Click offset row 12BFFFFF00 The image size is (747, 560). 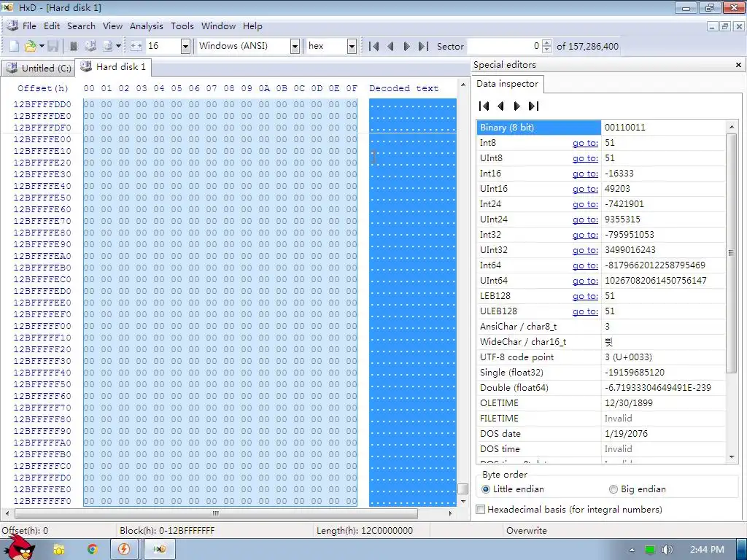tap(42, 326)
